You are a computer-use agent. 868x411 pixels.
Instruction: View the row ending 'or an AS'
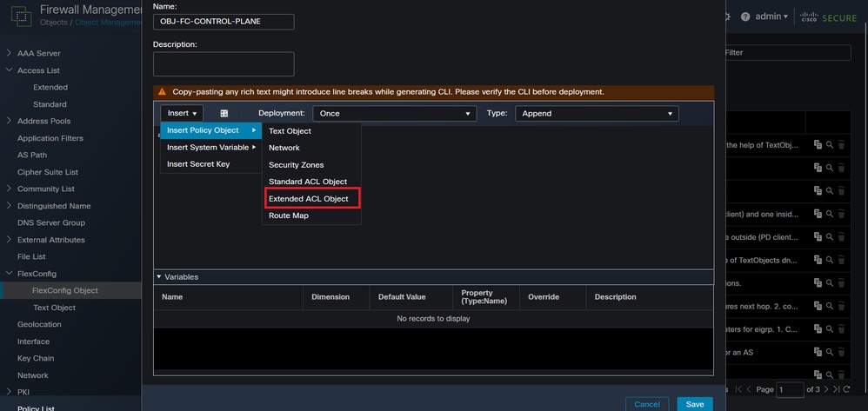point(829,352)
